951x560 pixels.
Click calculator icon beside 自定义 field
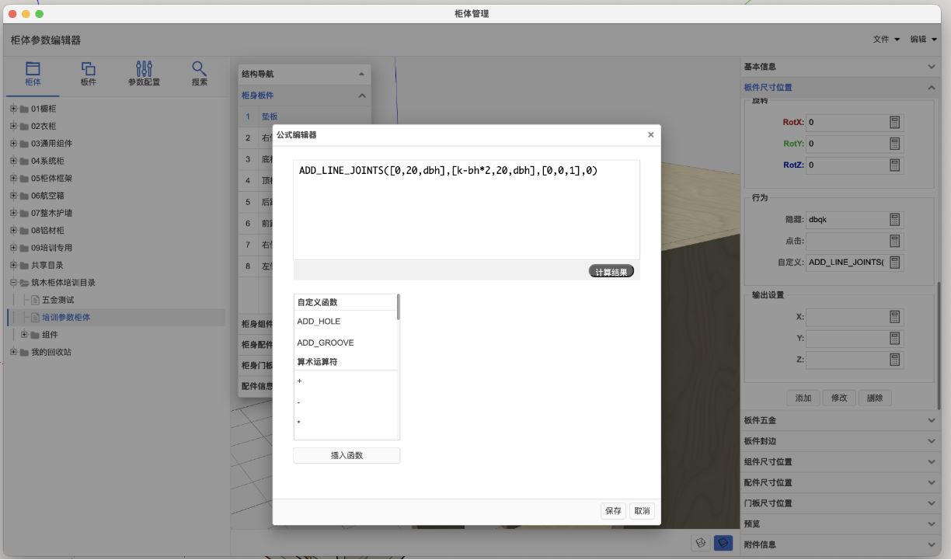pos(894,263)
